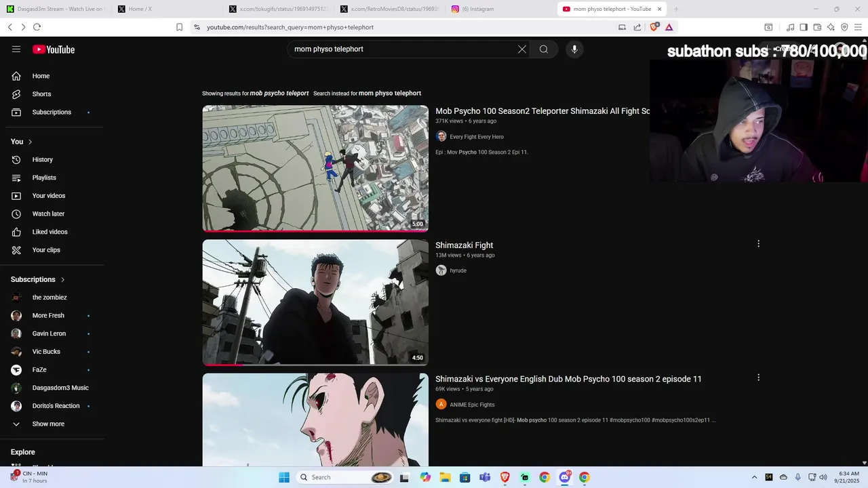Viewport: 868px width, 488px height.
Task: Visit hyrude channel
Action: (x=458, y=270)
